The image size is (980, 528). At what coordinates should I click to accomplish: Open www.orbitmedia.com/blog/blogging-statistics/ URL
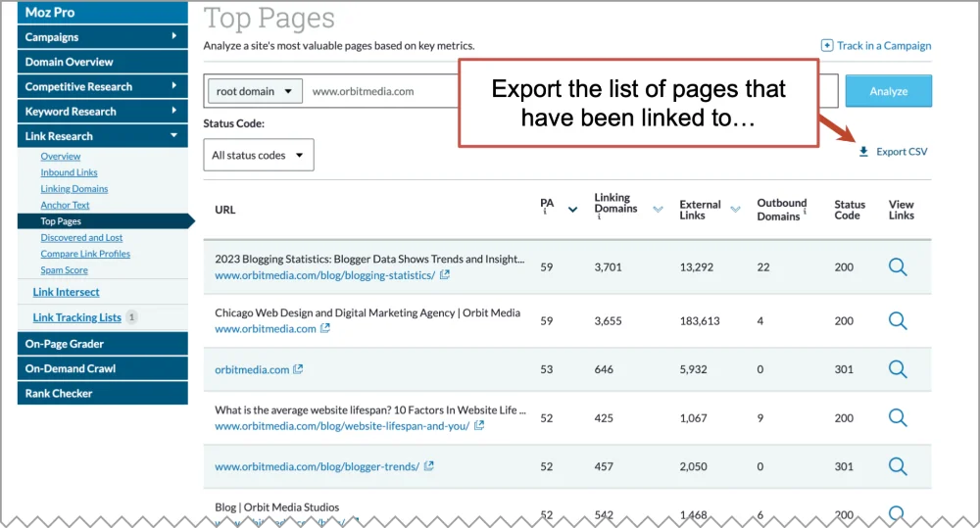(x=325, y=275)
